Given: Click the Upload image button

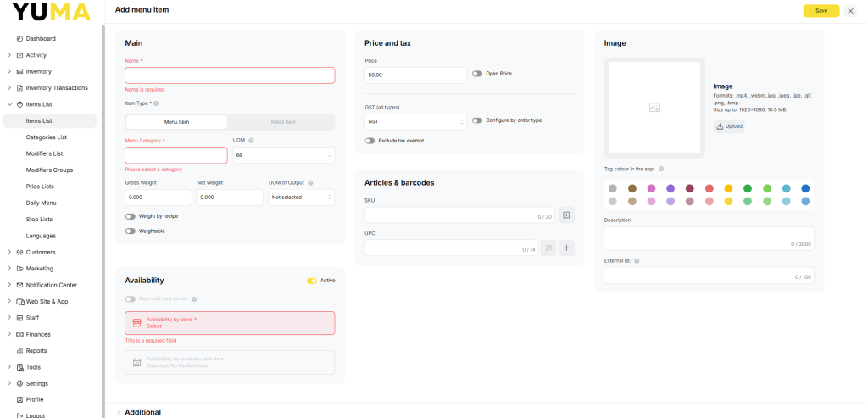Looking at the screenshot, I should tap(729, 126).
